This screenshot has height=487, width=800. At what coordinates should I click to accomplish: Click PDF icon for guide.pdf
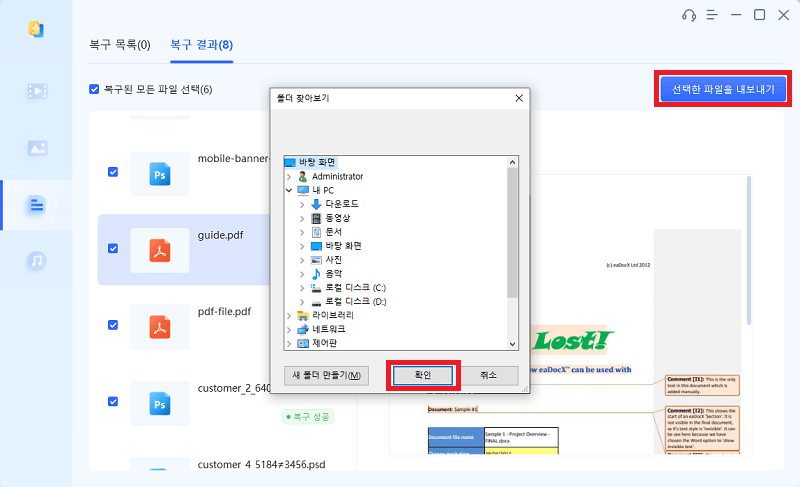160,251
